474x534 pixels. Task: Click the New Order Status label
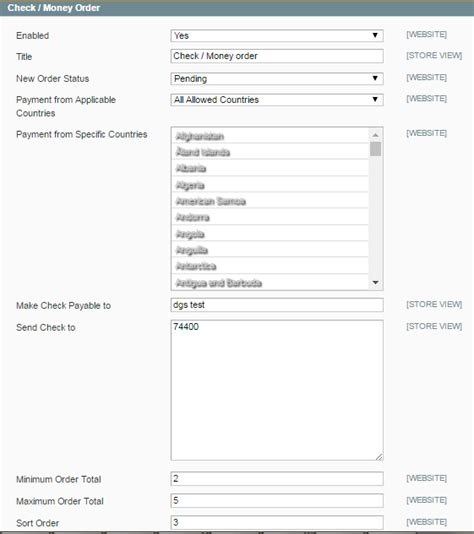click(x=52, y=79)
